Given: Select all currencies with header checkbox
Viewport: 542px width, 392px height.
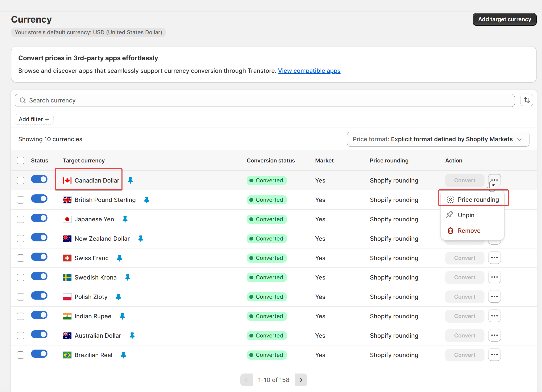Looking at the screenshot, I should [21, 160].
